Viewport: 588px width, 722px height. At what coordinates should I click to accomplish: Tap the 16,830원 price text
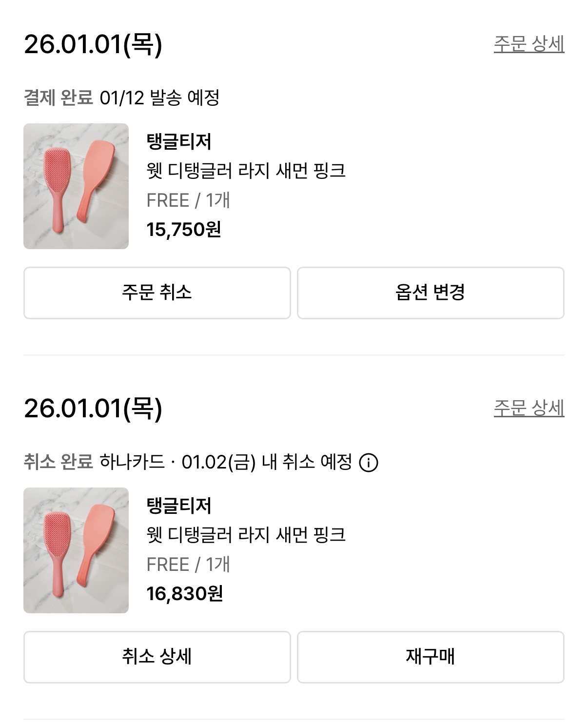(184, 593)
